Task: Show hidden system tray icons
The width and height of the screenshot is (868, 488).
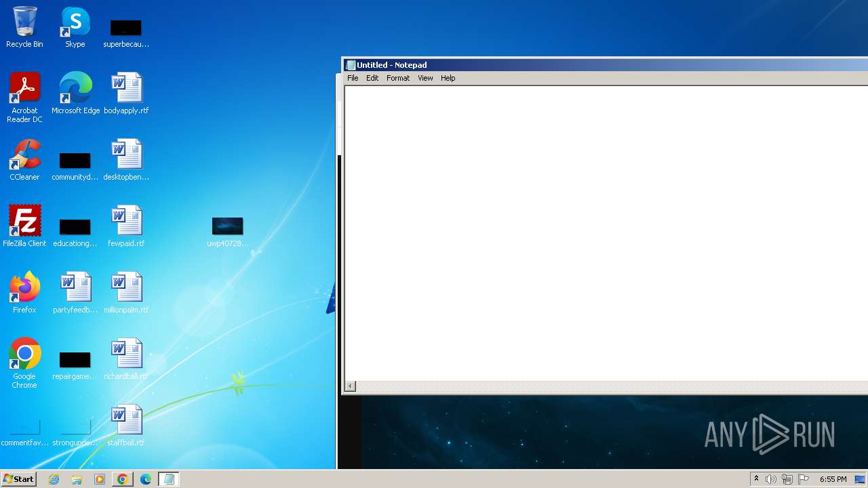Action: [x=756, y=479]
